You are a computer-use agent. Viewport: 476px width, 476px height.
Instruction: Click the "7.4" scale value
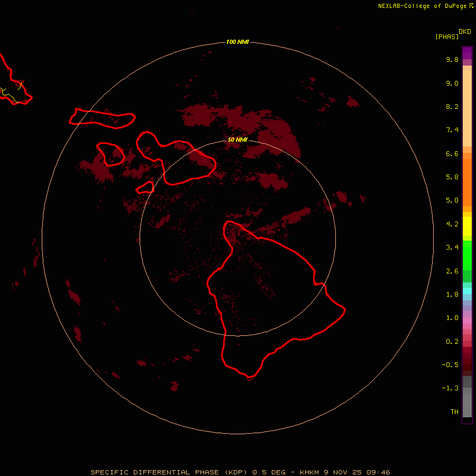(452, 130)
